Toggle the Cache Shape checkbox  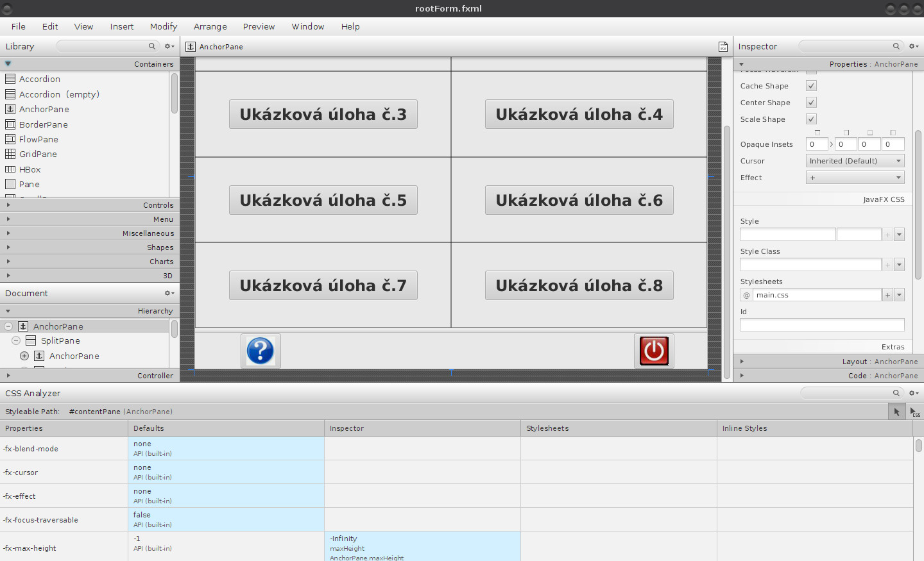pyautogui.click(x=811, y=86)
